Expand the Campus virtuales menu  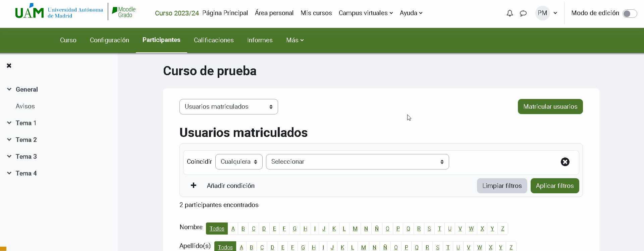366,13
